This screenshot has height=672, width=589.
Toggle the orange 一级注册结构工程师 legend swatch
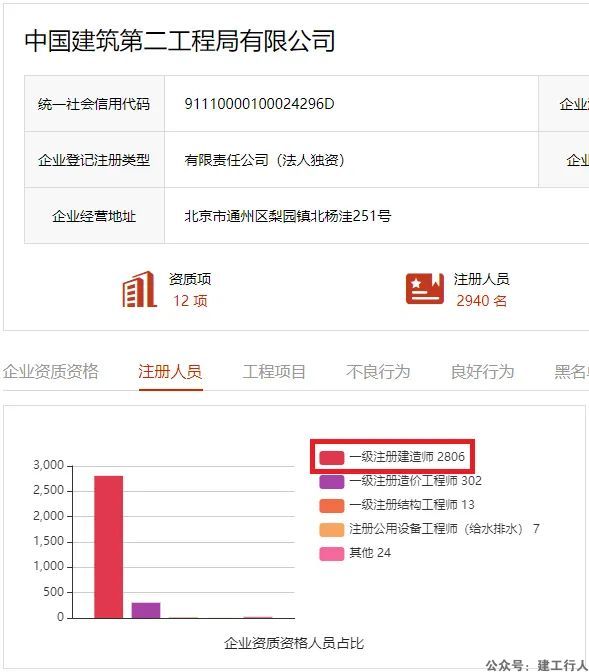click(x=331, y=505)
